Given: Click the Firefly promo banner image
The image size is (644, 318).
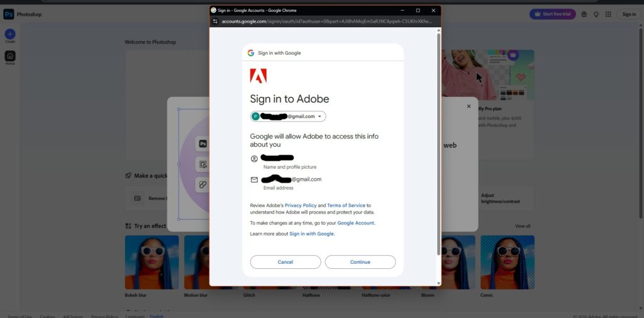Looking at the screenshot, I should tap(488, 75).
